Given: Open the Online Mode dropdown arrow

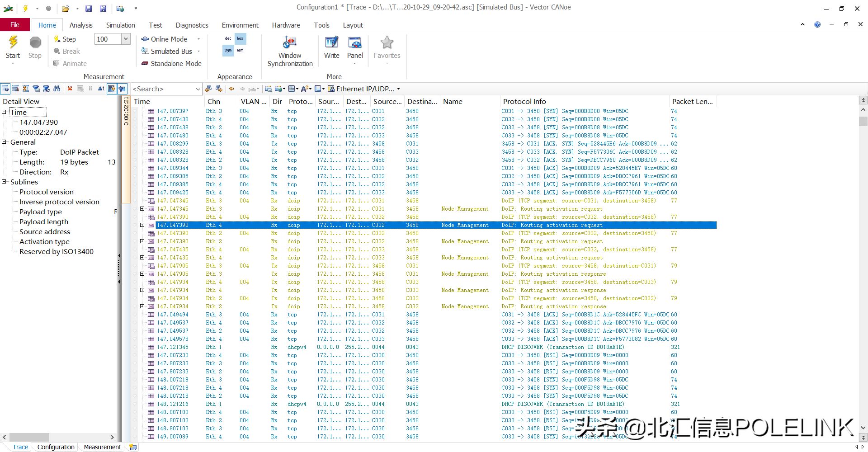Looking at the screenshot, I should click(198, 39).
